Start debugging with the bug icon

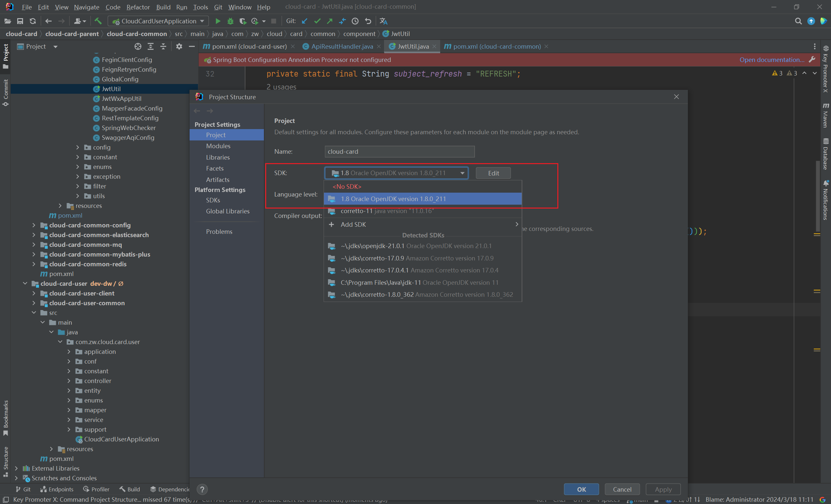click(230, 21)
